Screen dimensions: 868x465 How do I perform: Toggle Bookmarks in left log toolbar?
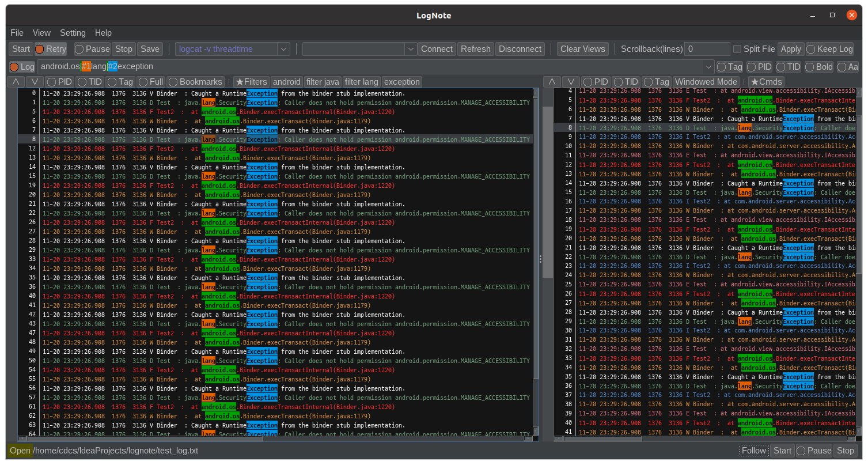coord(195,82)
